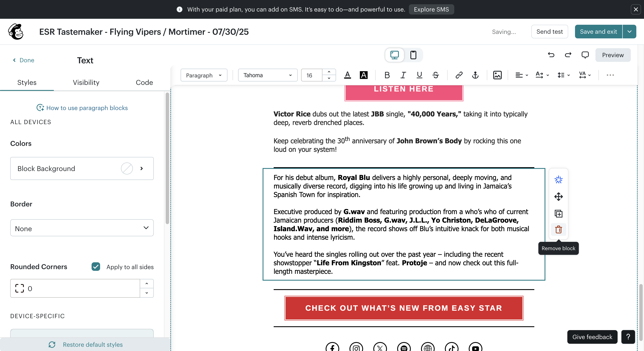Undo the last change

click(551, 55)
